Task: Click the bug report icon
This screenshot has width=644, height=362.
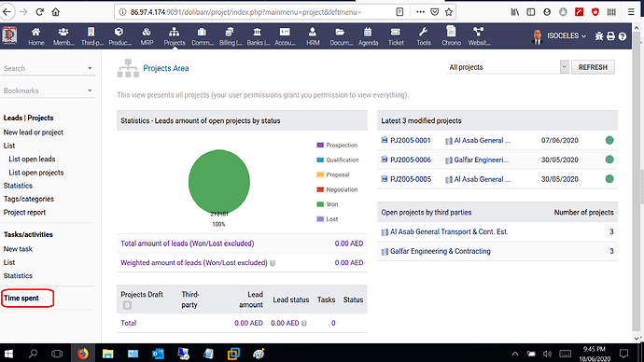Action: tap(599, 36)
